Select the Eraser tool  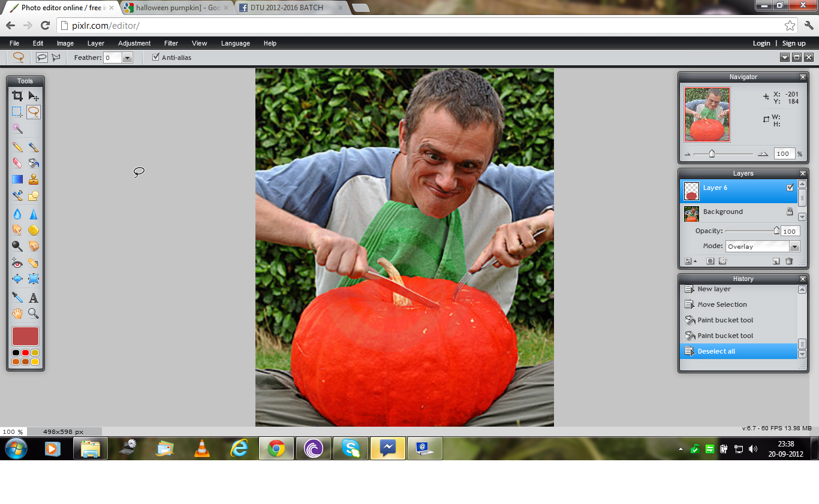[17, 163]
